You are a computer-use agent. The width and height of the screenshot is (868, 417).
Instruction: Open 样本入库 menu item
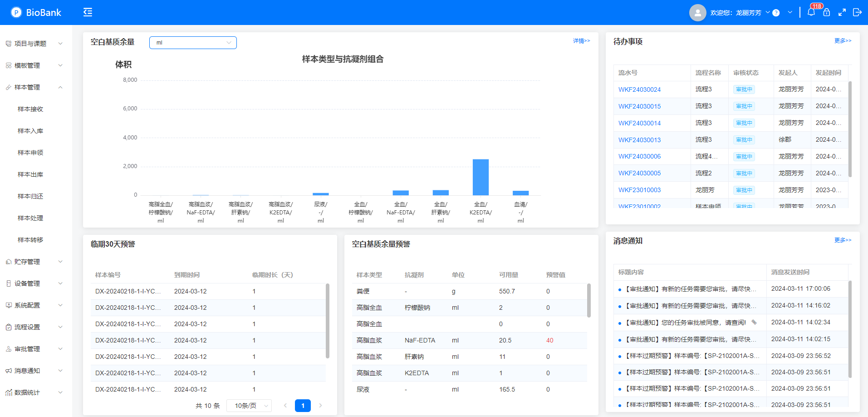coord(30,131)
